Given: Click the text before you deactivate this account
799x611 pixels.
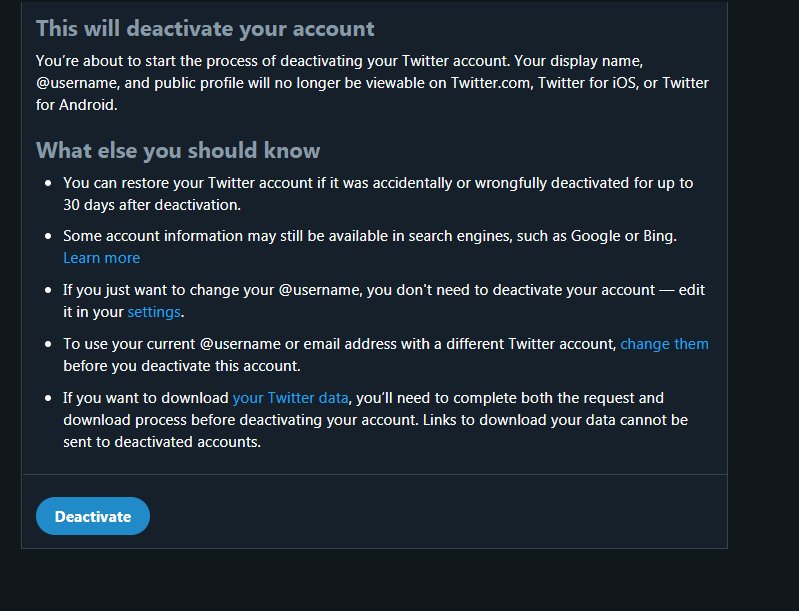Looking at the screenshot, I should click(182, 366).
